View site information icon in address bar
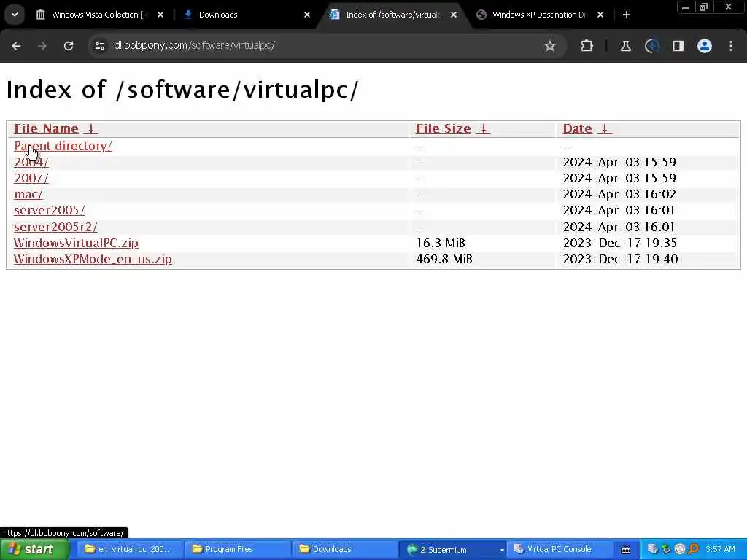This screenshot has height=560, width=747. tap(99, 46)
